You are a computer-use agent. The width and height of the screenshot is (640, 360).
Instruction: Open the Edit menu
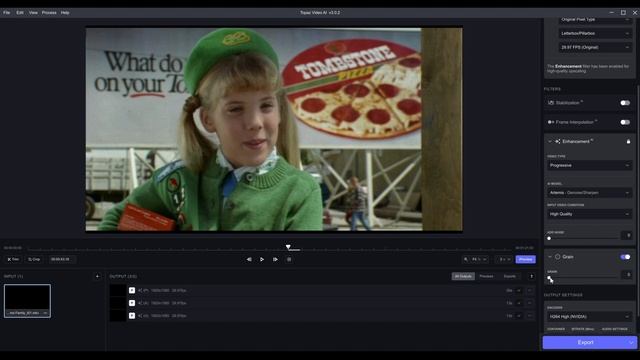[x=20, y=13]
